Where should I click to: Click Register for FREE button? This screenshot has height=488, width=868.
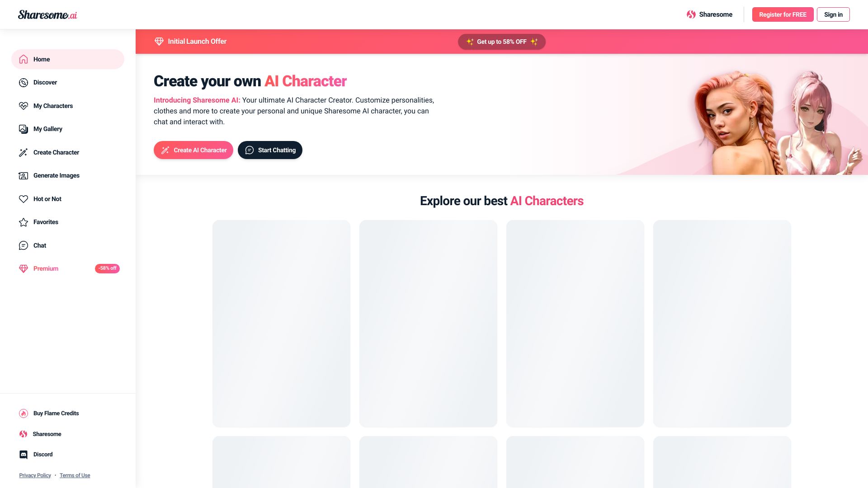coord(783,14)
